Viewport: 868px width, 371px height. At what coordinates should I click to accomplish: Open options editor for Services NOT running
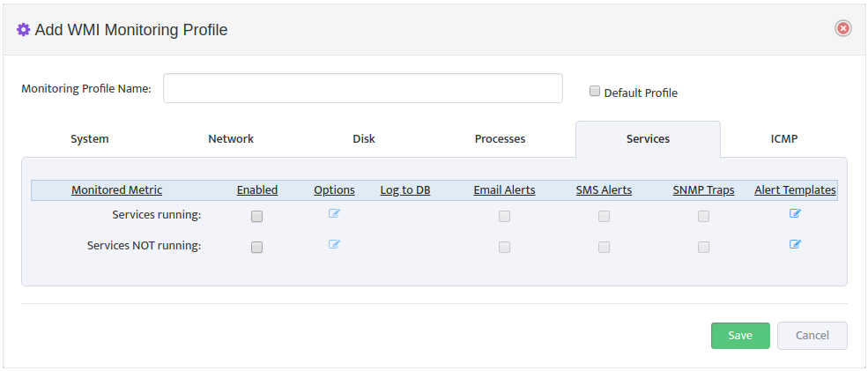pyautogui.click(x=334, y=244)
